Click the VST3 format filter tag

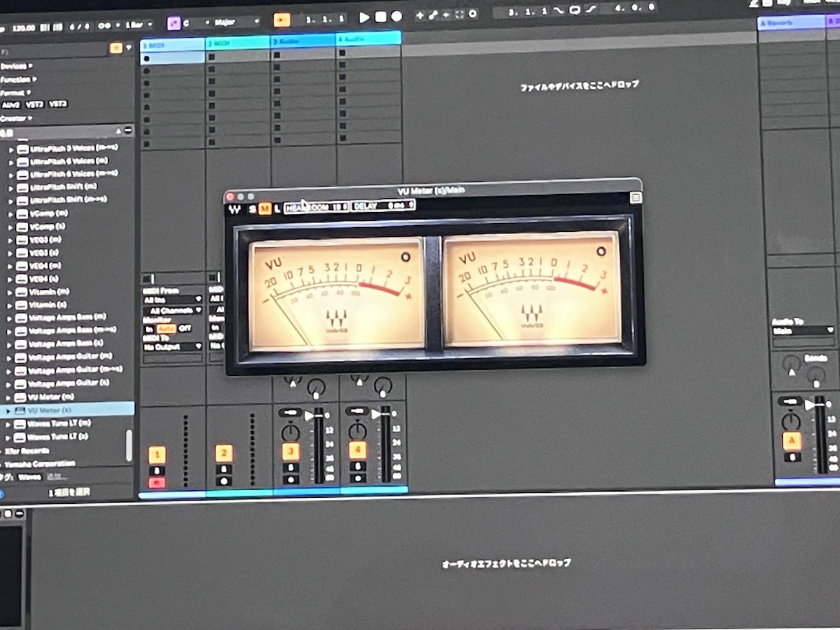[58, 104]
